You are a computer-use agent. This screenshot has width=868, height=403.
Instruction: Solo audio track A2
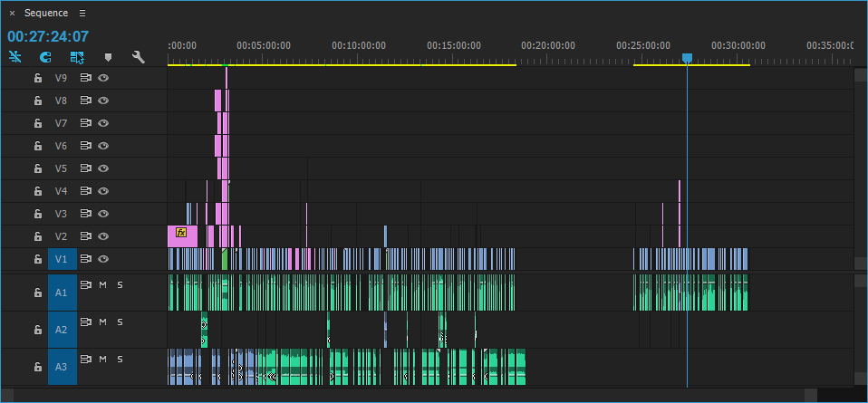point(120,322)
